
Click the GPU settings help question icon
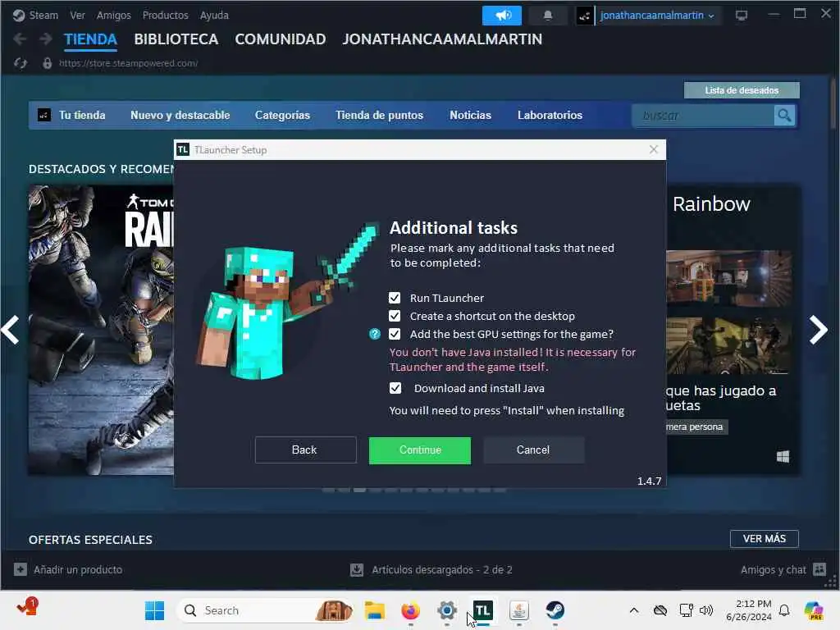coord(375,335)
